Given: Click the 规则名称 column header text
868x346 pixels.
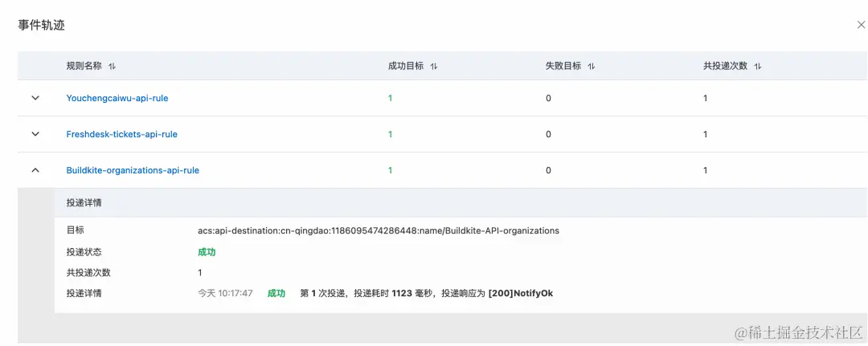Looking at the screenshot, I should pos(84,66).
